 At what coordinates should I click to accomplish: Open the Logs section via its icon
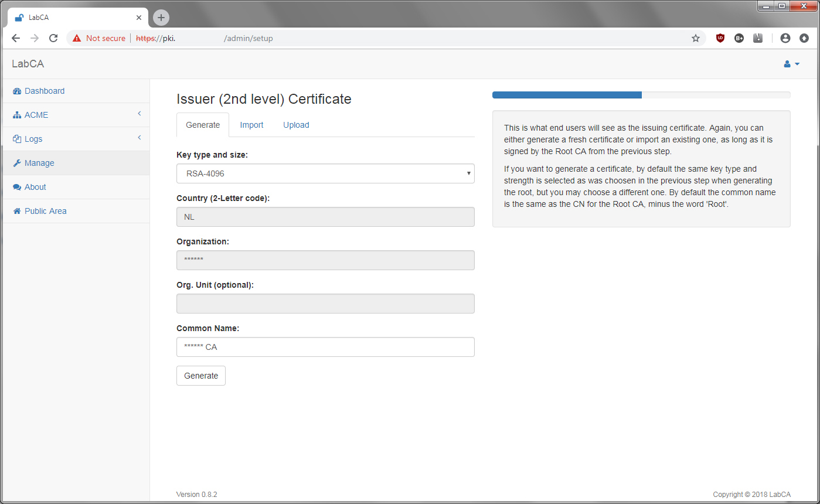[x=16, y=139]
